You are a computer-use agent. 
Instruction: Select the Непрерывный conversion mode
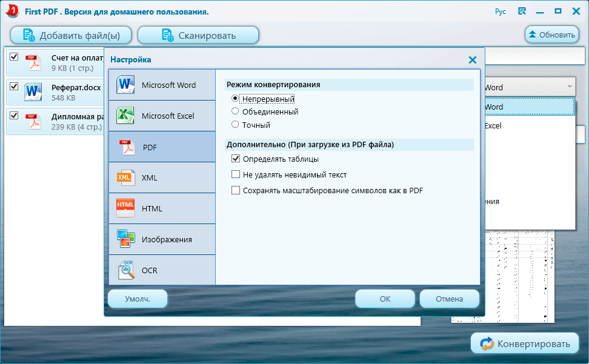tap(235, 98)
